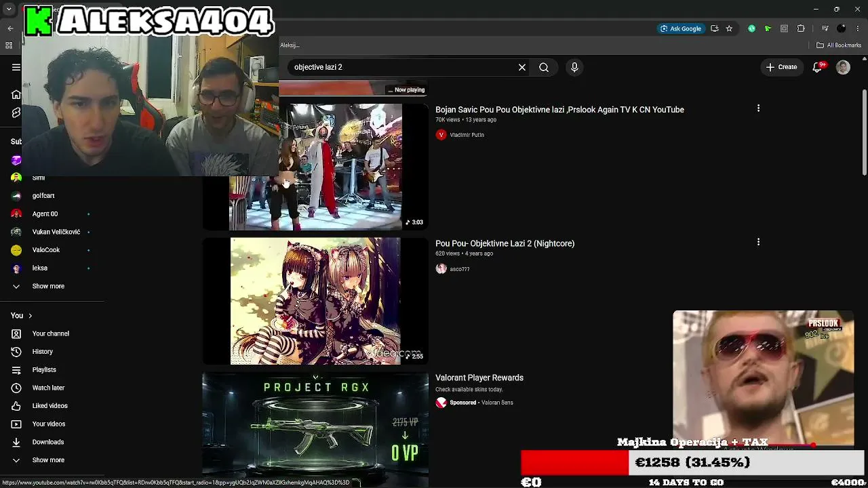Open the Nightcore anime video thumbnail

tap(315, 301)
